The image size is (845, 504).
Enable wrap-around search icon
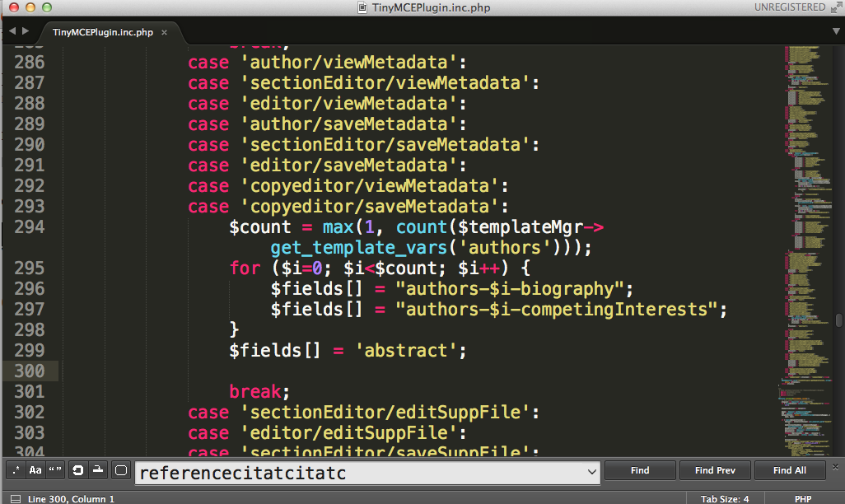(x=78, y=470)
